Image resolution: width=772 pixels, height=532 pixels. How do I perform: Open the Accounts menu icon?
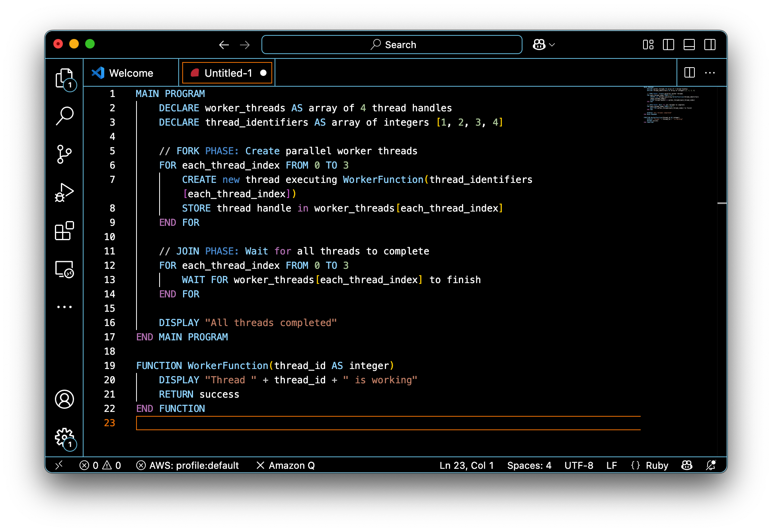click(64, 399)
